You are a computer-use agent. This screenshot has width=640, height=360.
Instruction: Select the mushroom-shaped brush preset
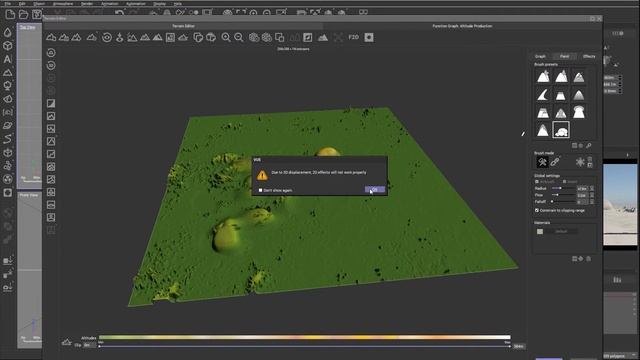coord(579,112)
